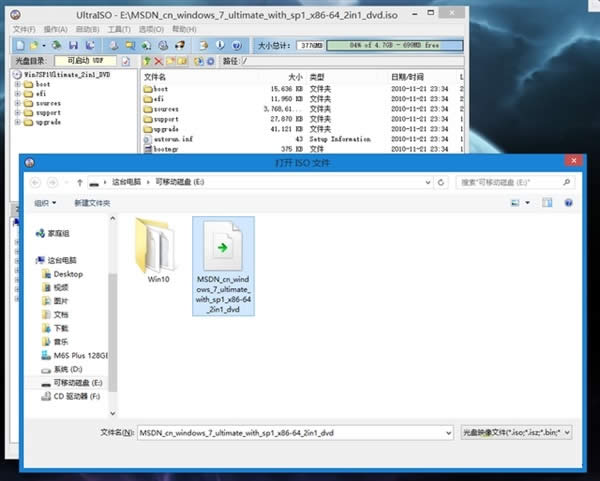Select the MSDN_cn_windows_7 ISO file
The image size is (600, 481).
[x=222, y=263]
